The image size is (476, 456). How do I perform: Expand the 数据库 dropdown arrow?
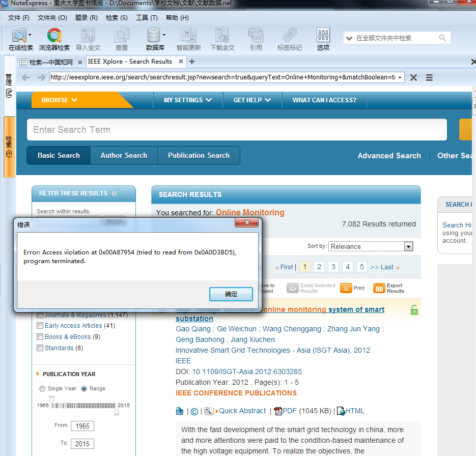click(164, 35)
